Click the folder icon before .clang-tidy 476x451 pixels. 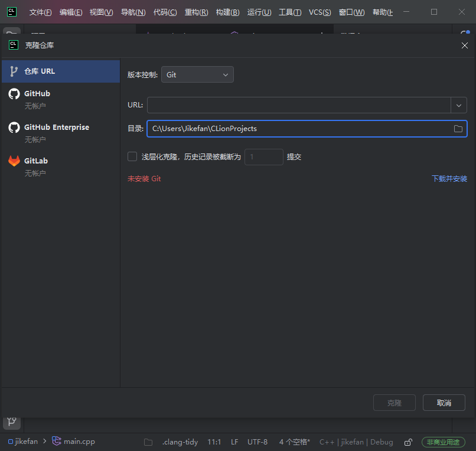148,442
